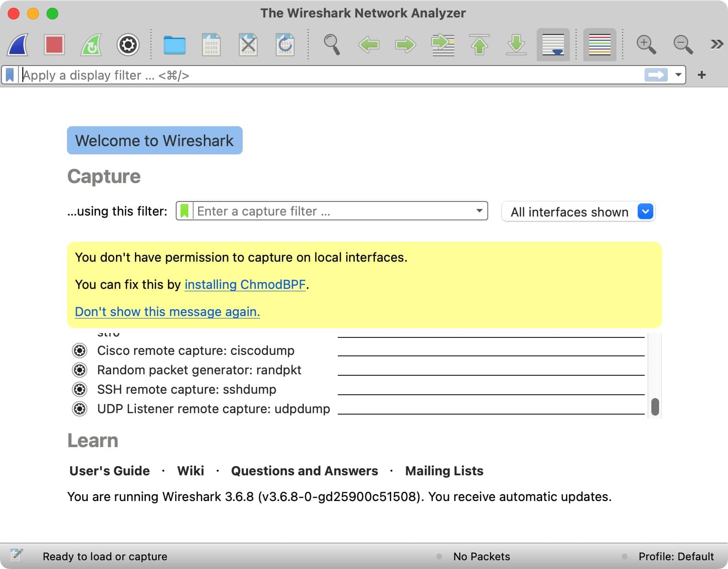Click interface list scrollbar thumb
The image size is (728, 569).
click(x=655, y=407)
